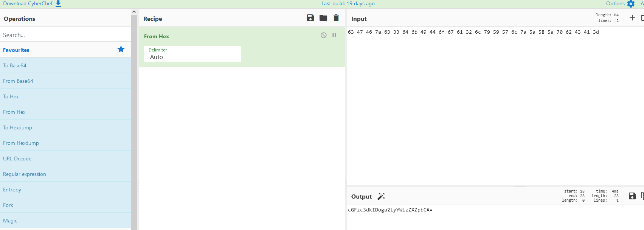The image size is (644, 230).
Task: Set breakpoint on From Hex operation
Action: 334,35
